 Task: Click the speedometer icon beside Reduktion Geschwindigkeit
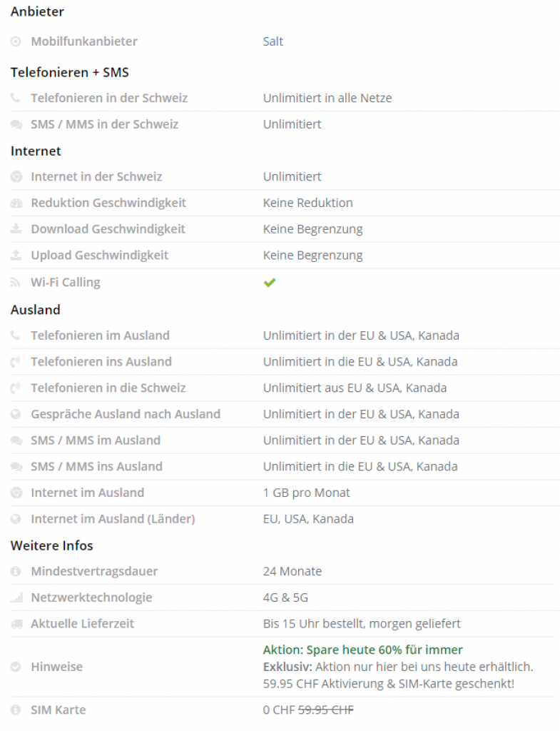click(x=16, y=203)
